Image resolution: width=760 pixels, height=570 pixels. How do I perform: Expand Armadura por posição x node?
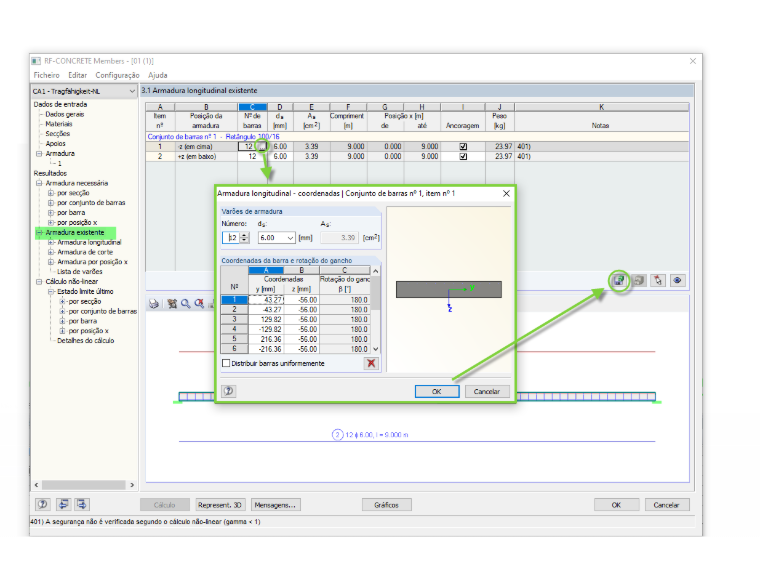tap(51, 262)
